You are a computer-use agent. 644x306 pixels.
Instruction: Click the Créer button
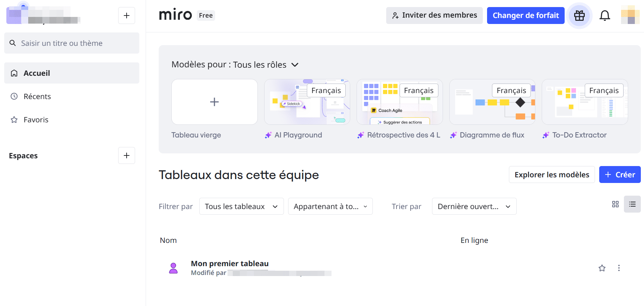pyautogui.click(x=620, y=175)
